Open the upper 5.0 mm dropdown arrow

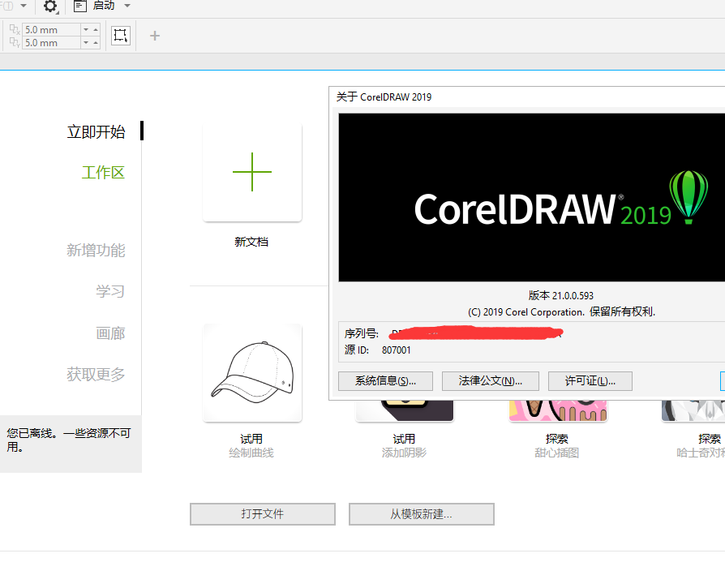(86, 29)
